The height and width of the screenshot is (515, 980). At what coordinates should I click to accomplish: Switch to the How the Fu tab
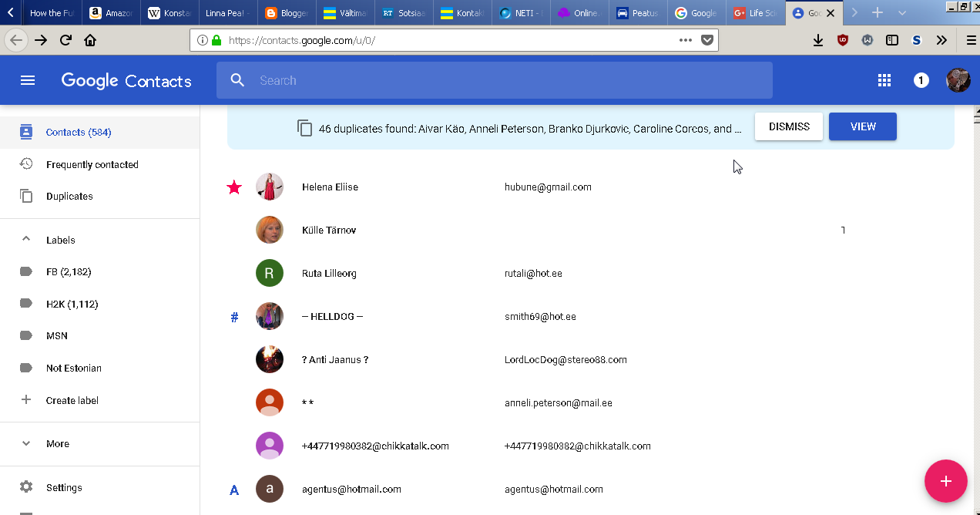pos(52,12)
